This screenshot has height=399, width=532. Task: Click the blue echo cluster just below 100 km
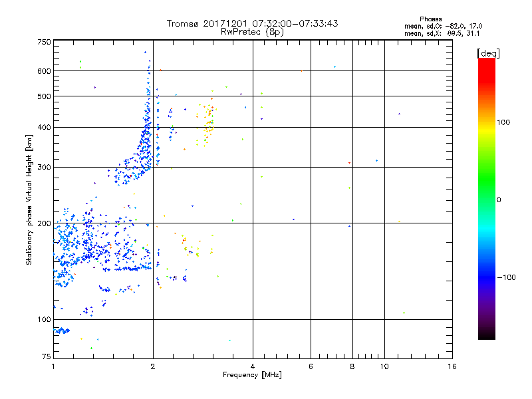click(x=62, y=331)
